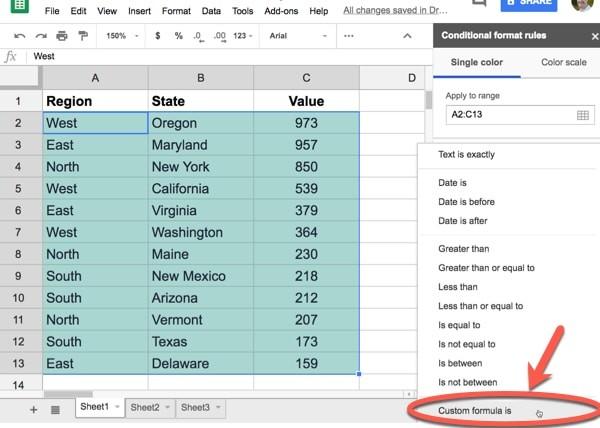600x428 pixels.
Task: Switch to the Color scale tab
Action: [564, 62]
